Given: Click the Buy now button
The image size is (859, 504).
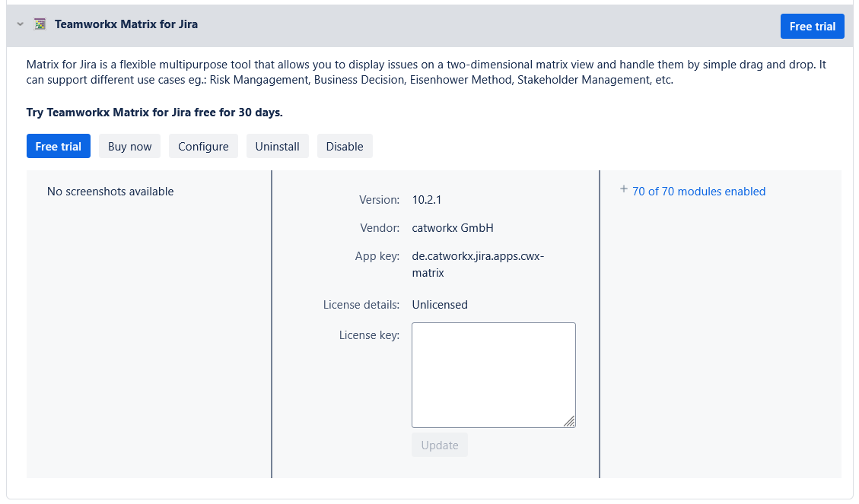Looking at the screenshot, I should (129, 147).
